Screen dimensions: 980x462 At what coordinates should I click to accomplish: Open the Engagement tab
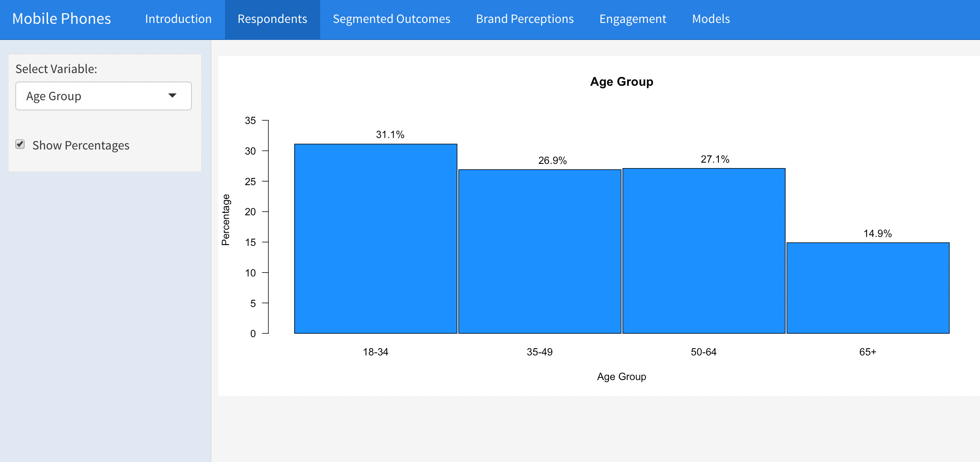[x=632, y=19]
